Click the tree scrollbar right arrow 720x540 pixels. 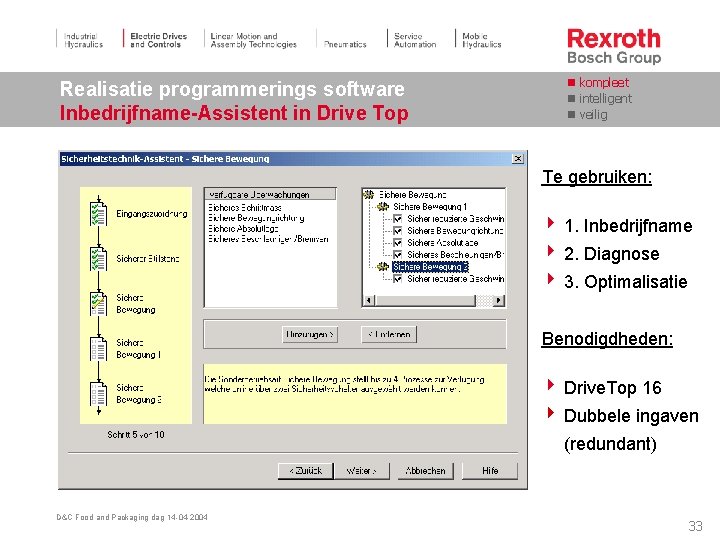[x=499, y=300]
